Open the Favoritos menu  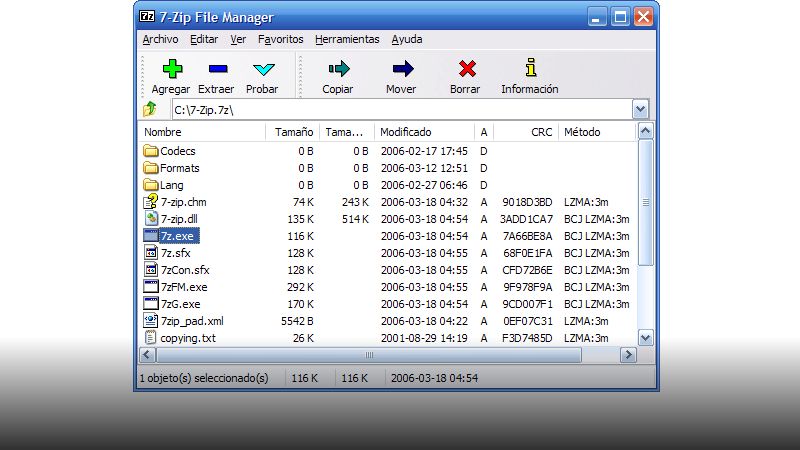click(x=280, y=39)
